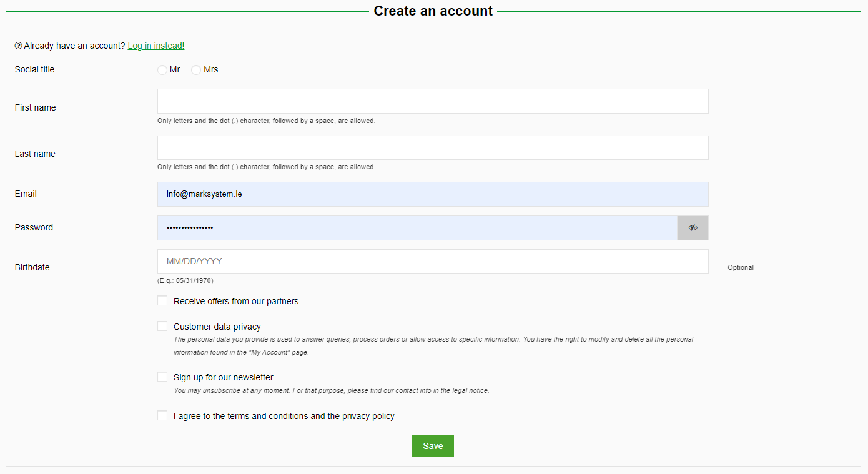Image resolution: width=868 pixels, height=474 pixels.
Task: Click the 'Password' label
Action: coord(34,227)
